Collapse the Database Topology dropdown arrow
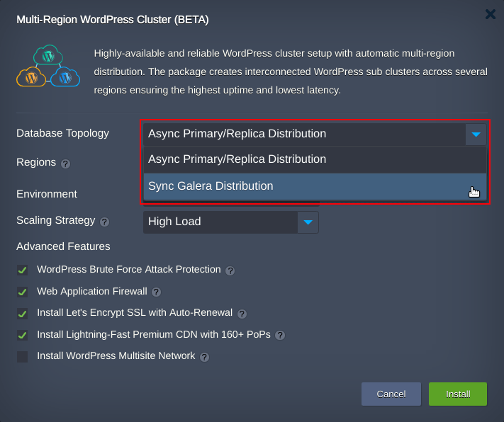504x422 pixels. (476, 135)
